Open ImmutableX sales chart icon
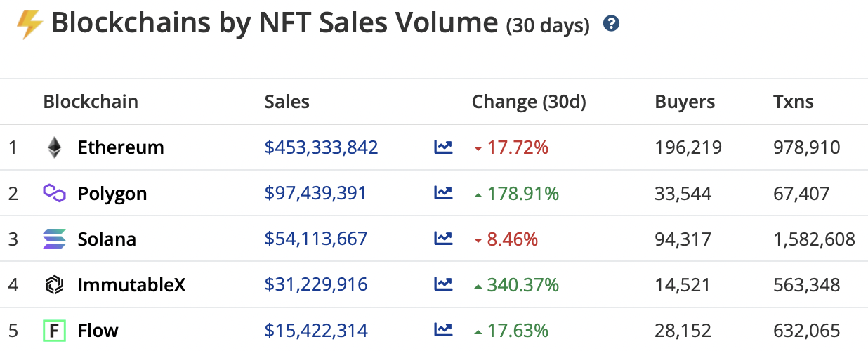This screenshot has height=351, width=868. point(443,284)
